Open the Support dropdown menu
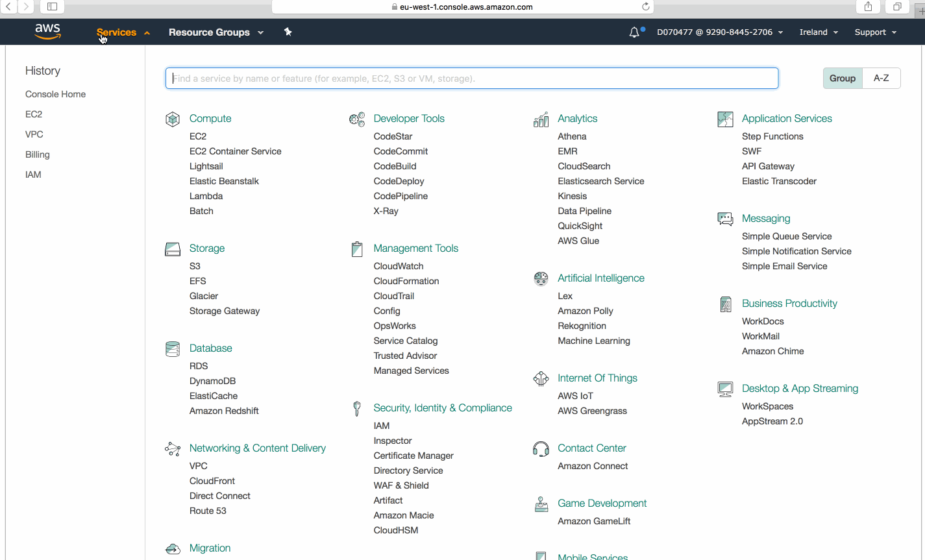925x560 pixels. (876, 32)
